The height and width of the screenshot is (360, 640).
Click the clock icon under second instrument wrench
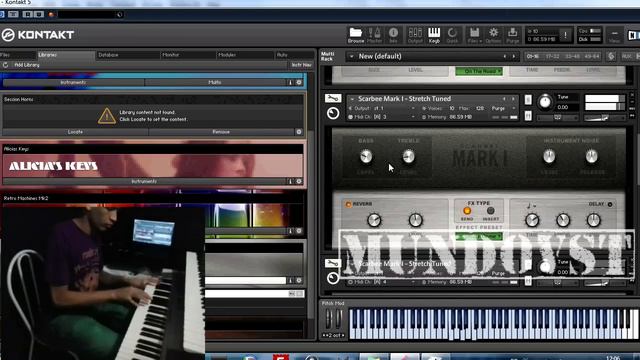(x=333, y=278)
